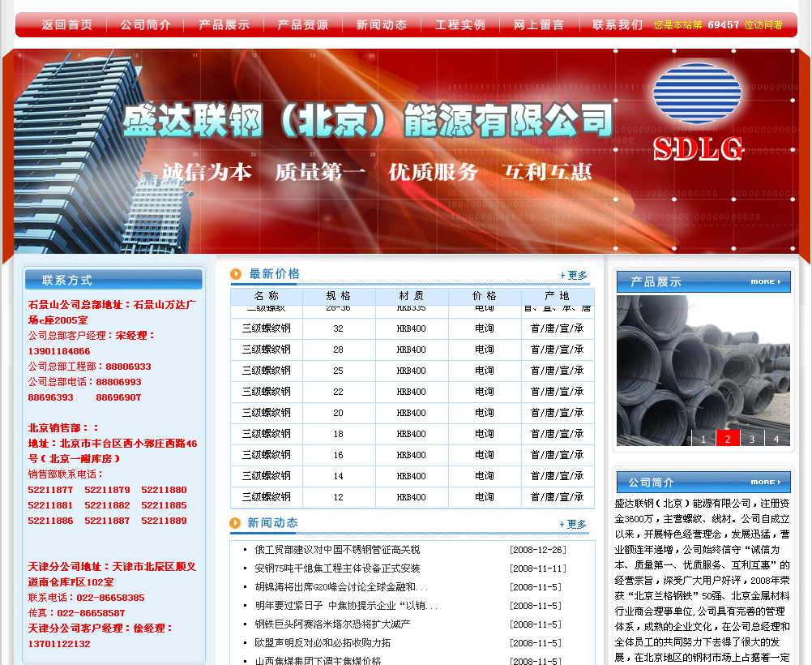The image size is (812, 665).
Task: Open the 公司简介 navigation menu item
Action: (x=146, y=25)
